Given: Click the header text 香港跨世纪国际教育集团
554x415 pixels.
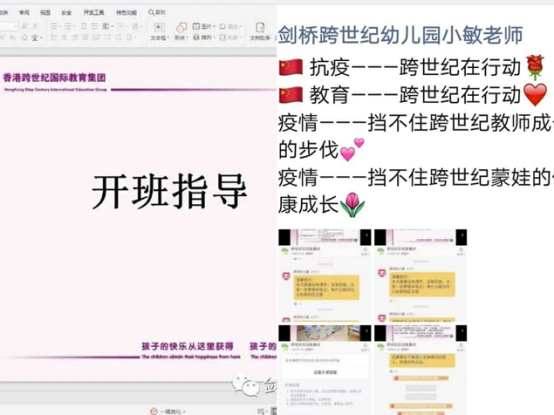Looking at the screenshot, I should click(54, 77).
